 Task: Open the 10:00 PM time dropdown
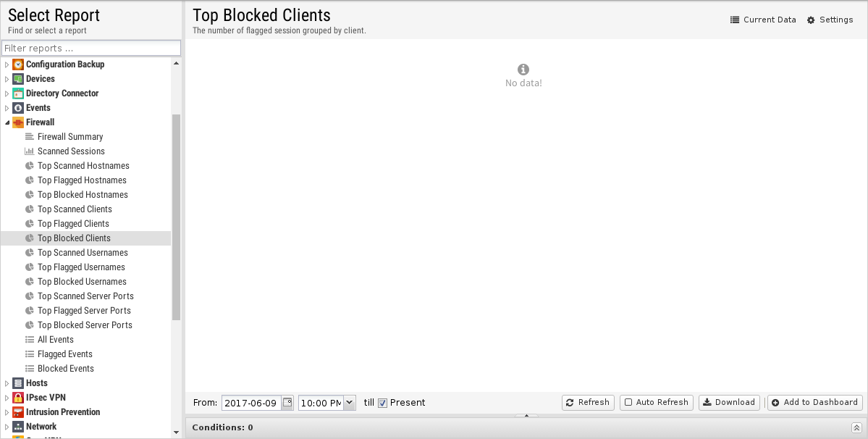pos(350,403)
